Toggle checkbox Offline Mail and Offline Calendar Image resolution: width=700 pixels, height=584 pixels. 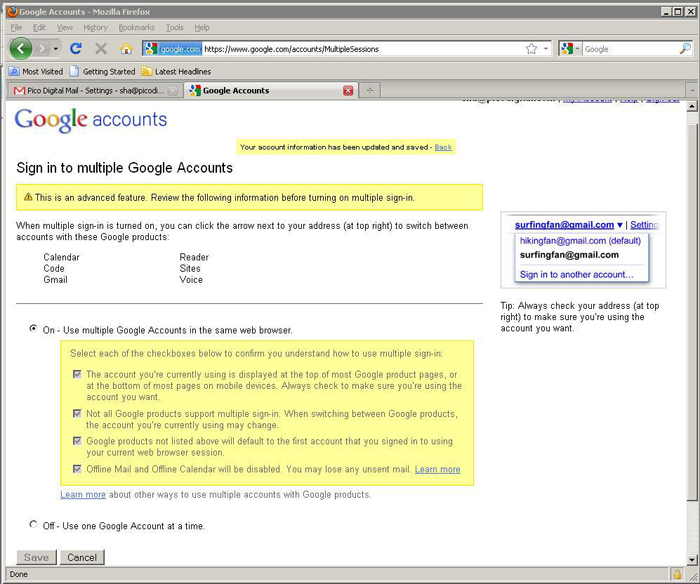coord(77,468)
